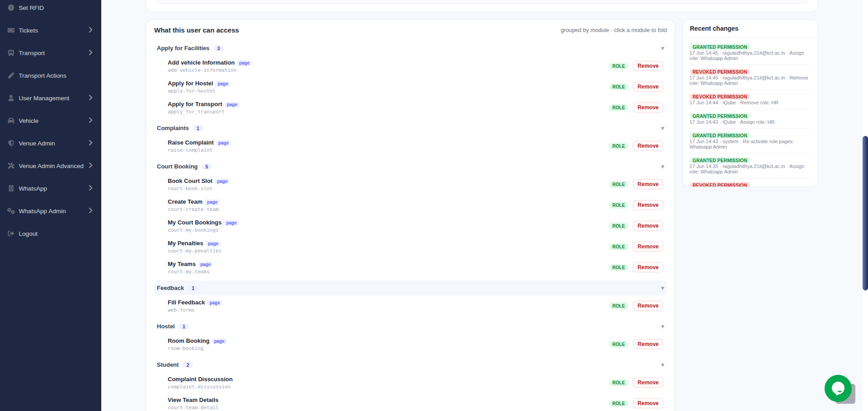Fold the Court Booking module arrow
The image size is (868, 411).
tap(662, 167)
